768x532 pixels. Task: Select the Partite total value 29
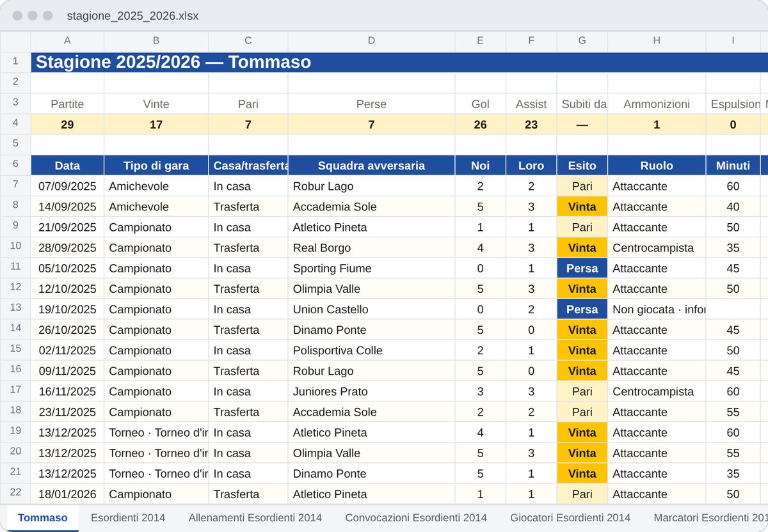(x=67, y=125)
